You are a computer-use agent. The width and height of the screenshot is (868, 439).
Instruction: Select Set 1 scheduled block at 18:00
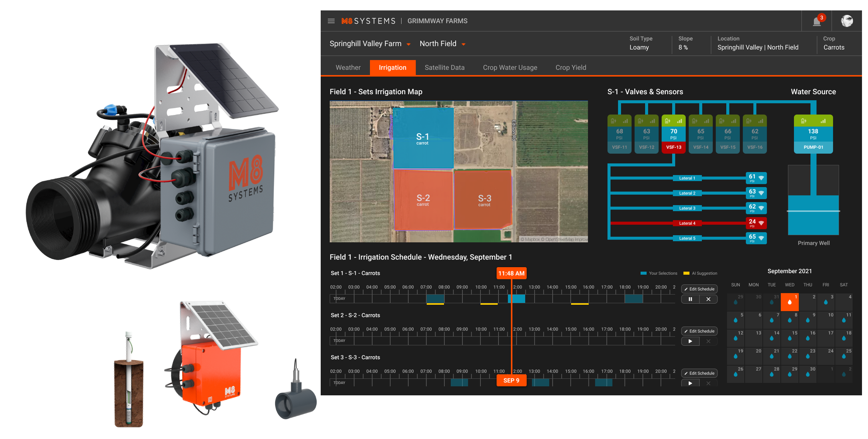(634, 299)
